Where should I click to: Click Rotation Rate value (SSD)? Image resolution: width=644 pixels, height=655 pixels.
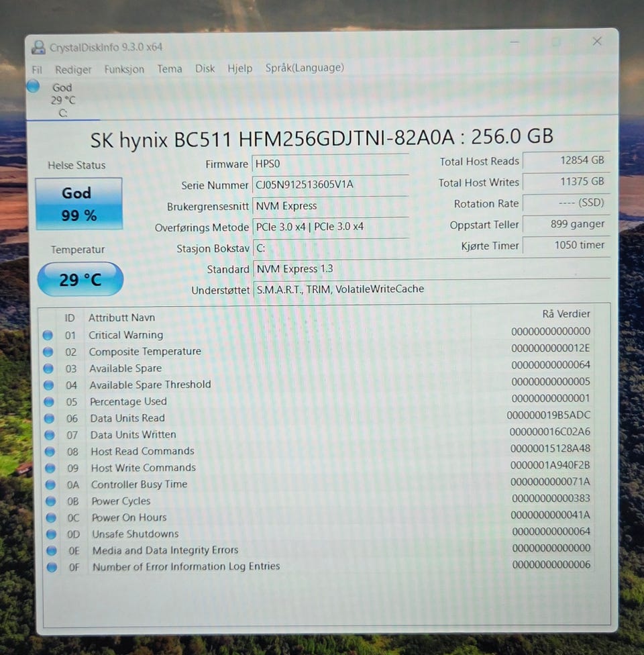pos(566,203)
